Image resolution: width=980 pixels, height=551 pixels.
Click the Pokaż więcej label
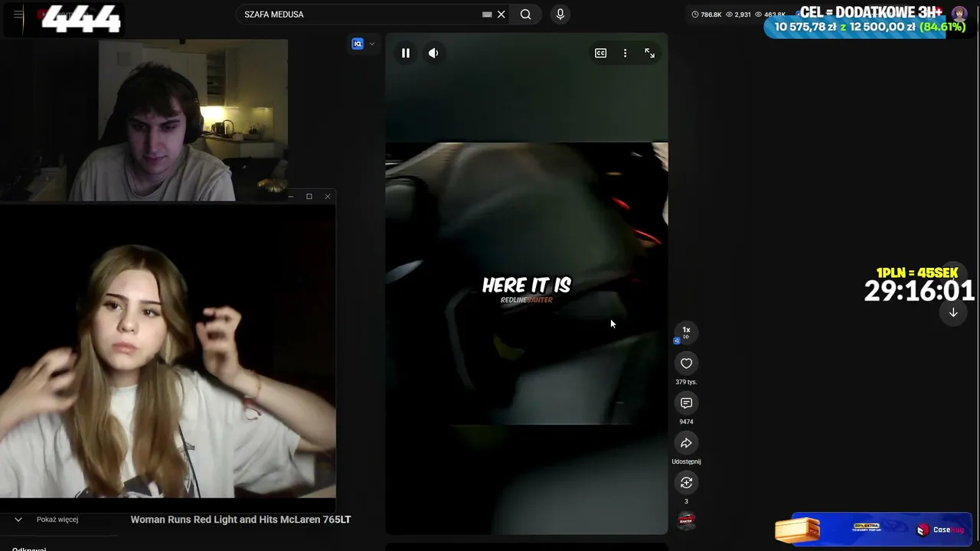pyautogui.click(x=57, y=520)
